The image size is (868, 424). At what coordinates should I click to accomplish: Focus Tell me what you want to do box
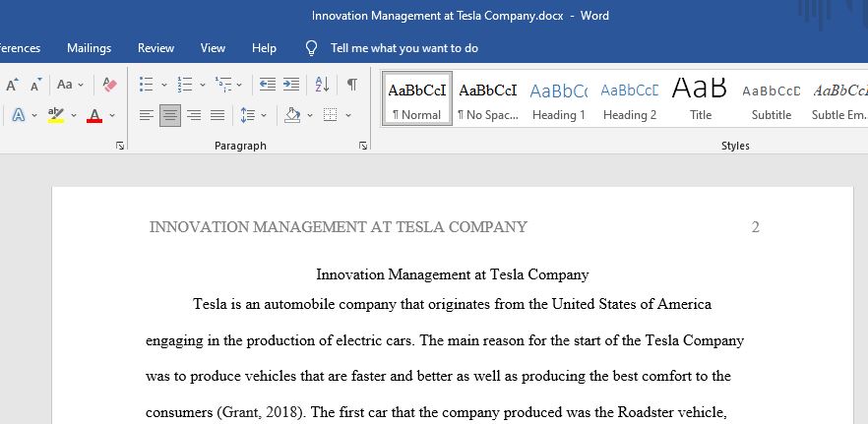pyautogui.click(x=404, y=48)
